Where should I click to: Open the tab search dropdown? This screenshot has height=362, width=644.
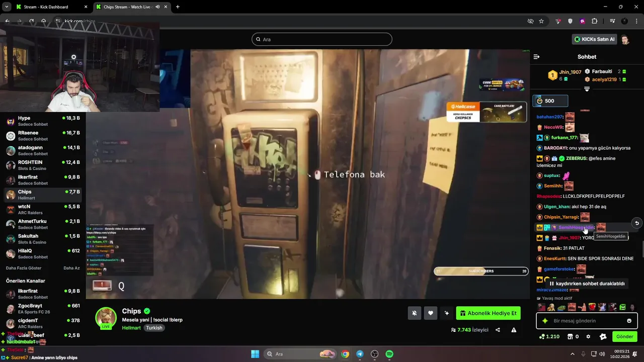click(7, 7)
